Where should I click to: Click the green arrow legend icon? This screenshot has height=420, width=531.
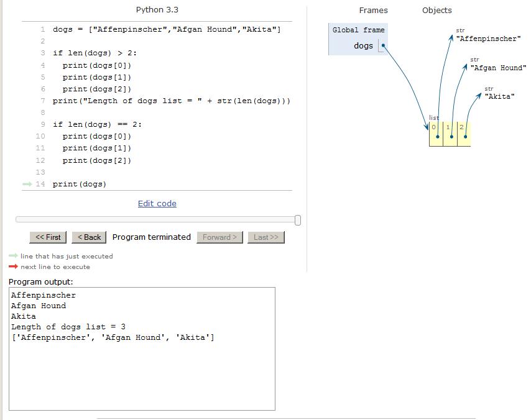13,256
